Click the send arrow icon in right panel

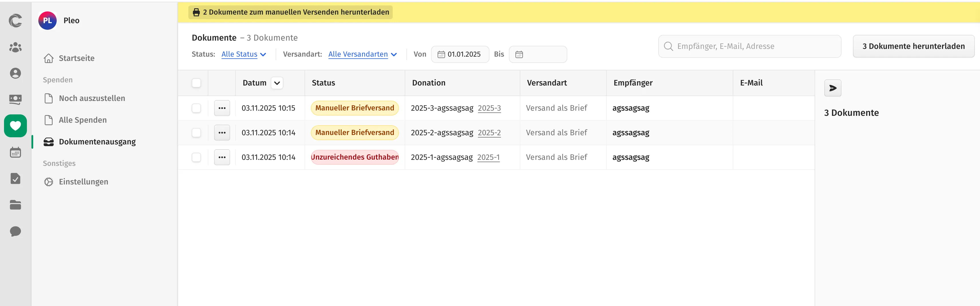(x=832, y=88)
